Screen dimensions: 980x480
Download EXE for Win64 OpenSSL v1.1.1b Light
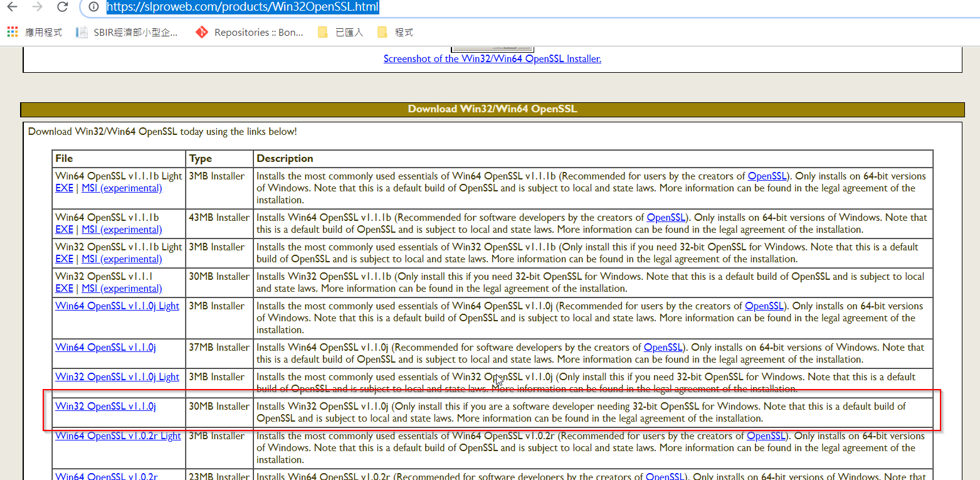(64, 188)
